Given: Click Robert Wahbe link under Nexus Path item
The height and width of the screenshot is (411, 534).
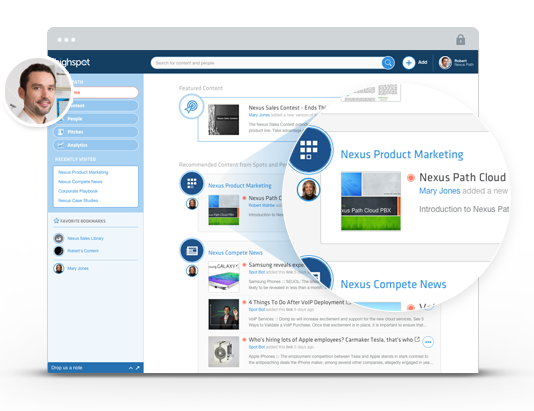Looking at the screenshot, I should pyautogui.click(x=262, y=205).
